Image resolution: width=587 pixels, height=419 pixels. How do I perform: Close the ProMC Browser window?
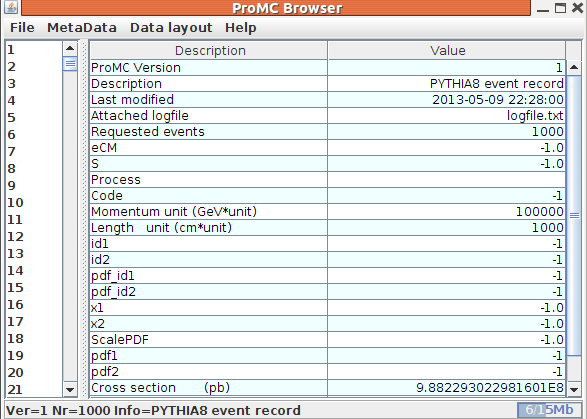coord(578,8)
